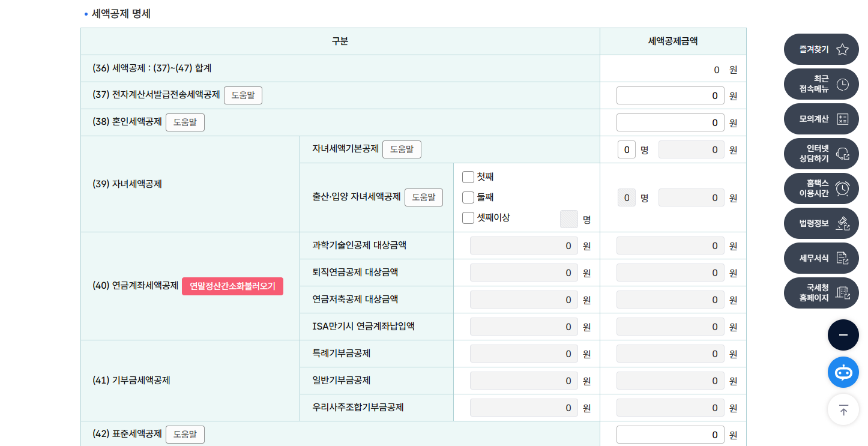Click 연말정산간소화불러오기 button
Viewport: 868px width, 446px height.
pyautogui.click(x=232, y=286)
